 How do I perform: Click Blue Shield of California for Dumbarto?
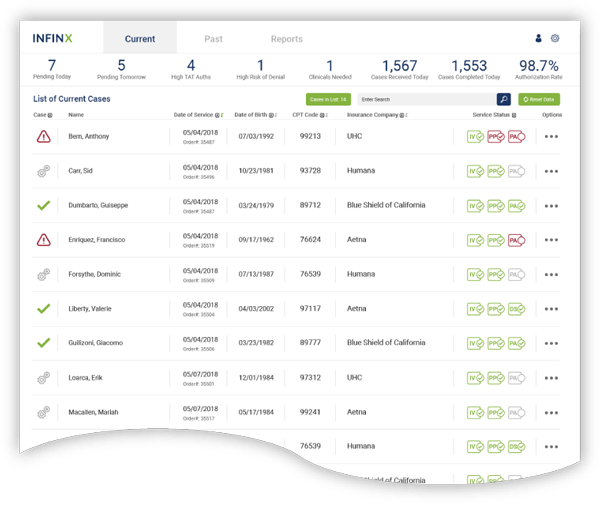point(386,205)
